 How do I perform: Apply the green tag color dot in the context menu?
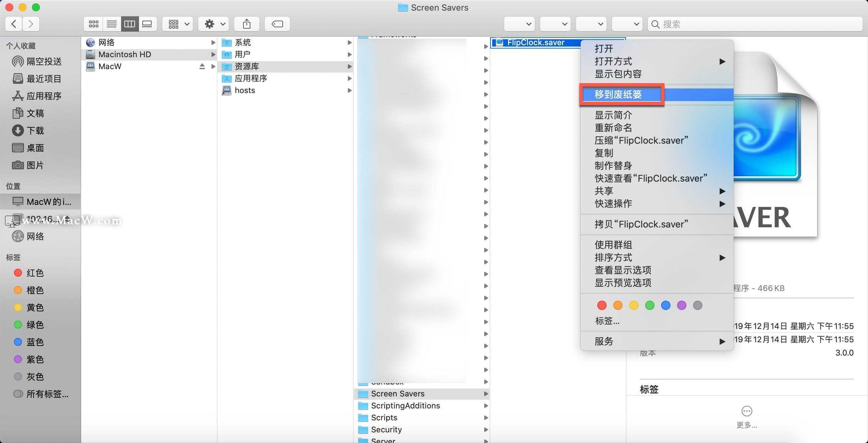(649, 305)
